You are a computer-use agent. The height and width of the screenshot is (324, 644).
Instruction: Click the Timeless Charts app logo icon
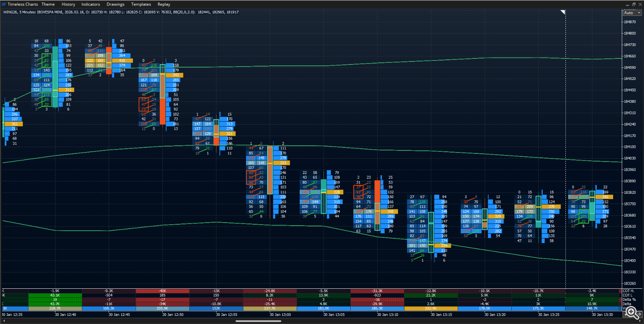[4, 4]
